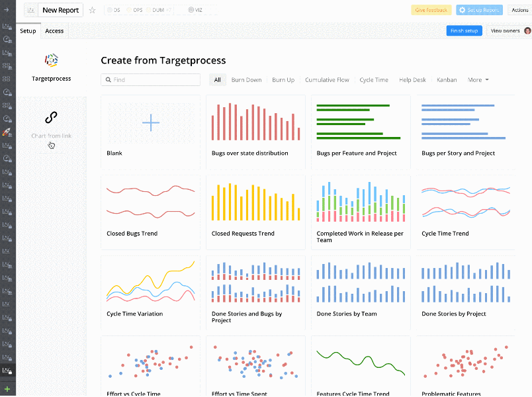Click the green plus icon in the sidebar
532x397 pixels.
7,389
